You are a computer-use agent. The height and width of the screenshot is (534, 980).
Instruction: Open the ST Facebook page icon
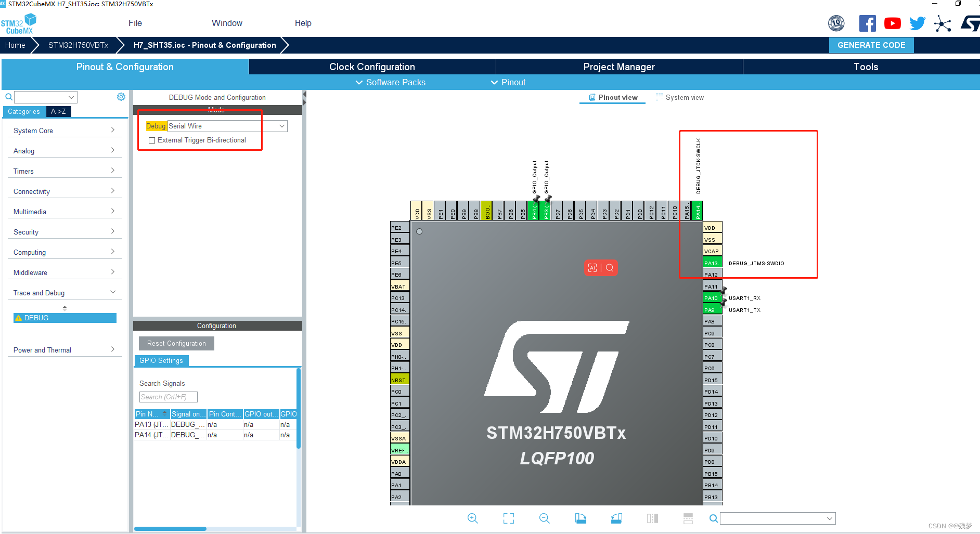click(867, 23)
